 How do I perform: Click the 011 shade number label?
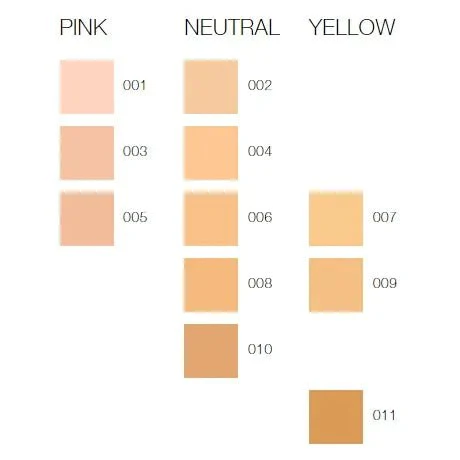pyautogui.click(x=384, y=415)
